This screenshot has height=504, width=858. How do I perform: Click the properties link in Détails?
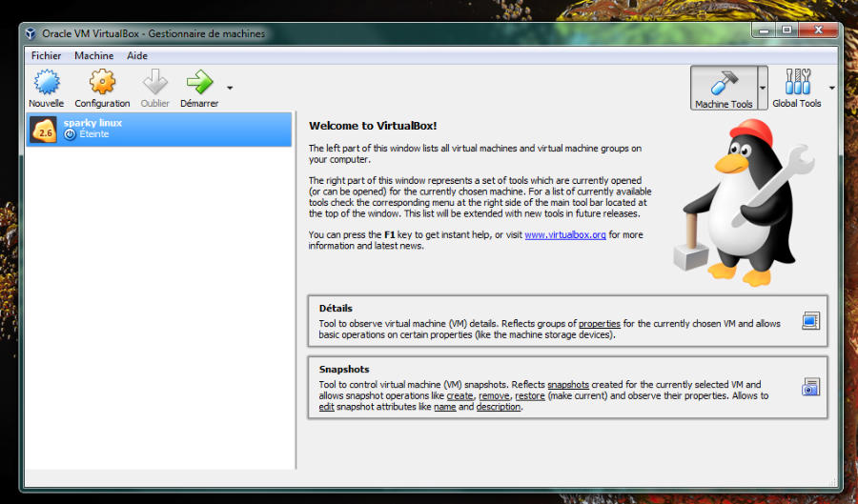tap(600, 324)
